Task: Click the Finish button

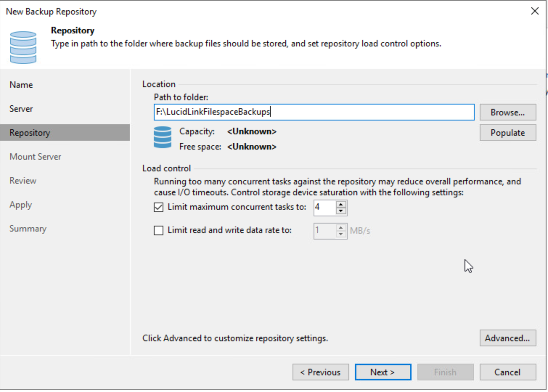Action: 445,372
